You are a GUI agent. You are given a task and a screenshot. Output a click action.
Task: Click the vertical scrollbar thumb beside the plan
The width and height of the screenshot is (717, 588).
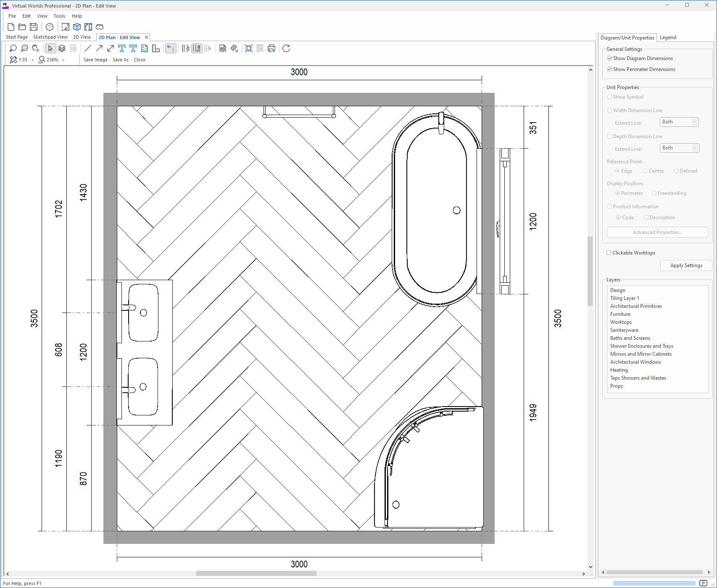(x=590, y=271)
